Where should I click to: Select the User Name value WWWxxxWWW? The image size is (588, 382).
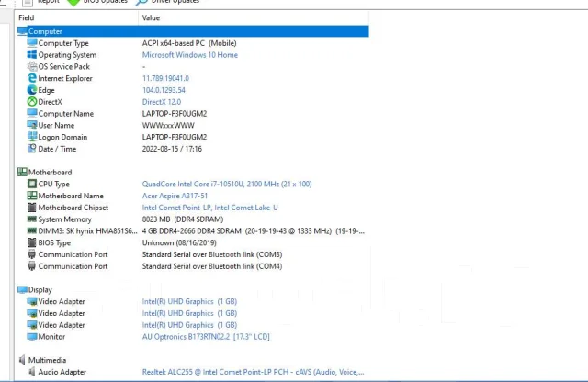pos(168,125)
